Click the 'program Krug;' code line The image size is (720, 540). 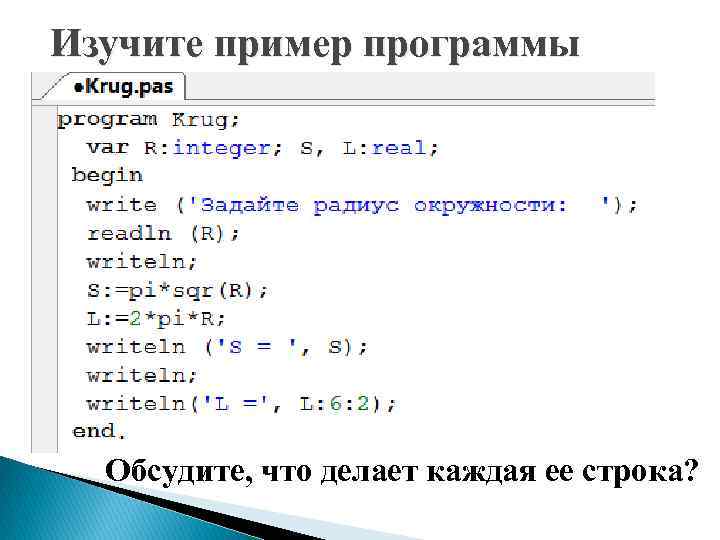(148, 120)
